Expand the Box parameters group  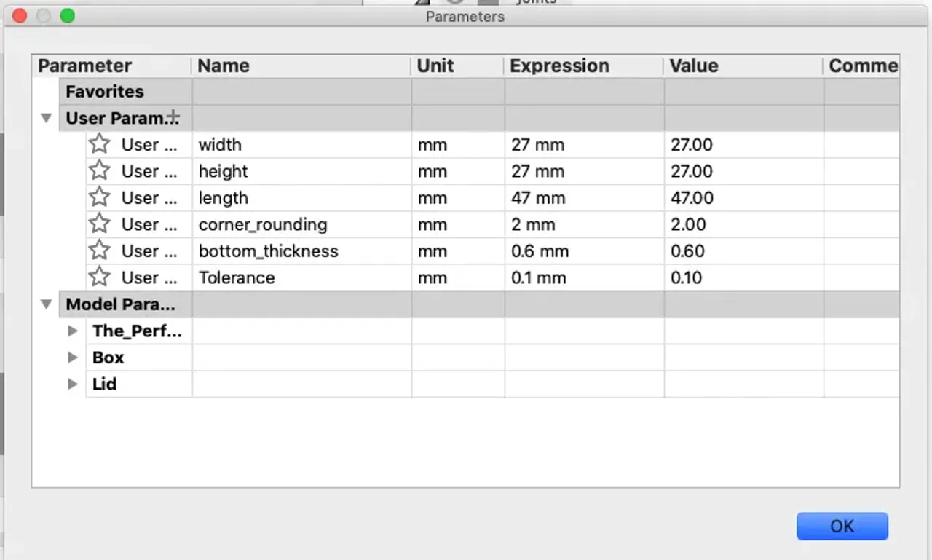pyautogui.click(x=73, y=358)
